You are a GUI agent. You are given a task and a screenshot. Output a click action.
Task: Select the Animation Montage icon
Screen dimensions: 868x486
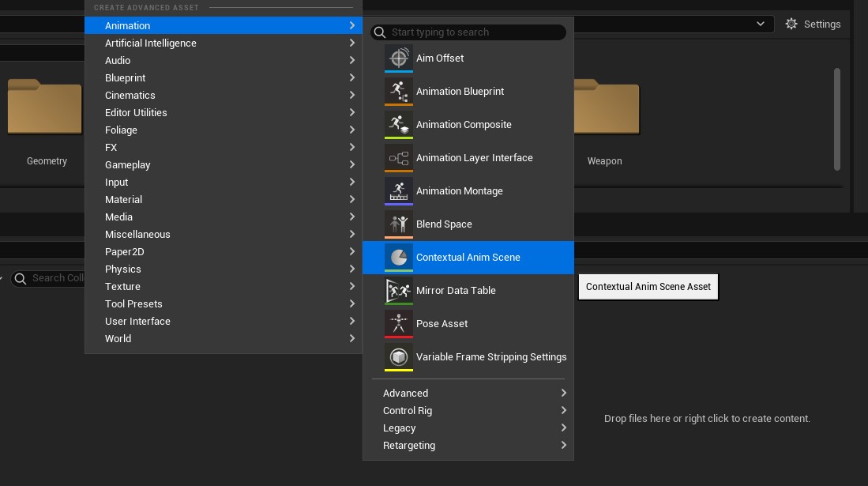tap(399, 190)
